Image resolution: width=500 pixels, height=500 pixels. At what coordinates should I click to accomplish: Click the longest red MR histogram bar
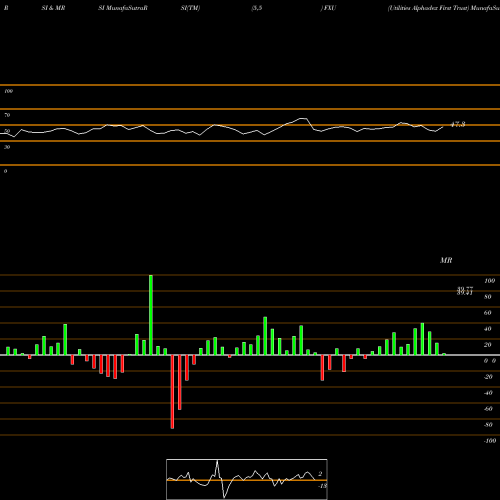172,392
